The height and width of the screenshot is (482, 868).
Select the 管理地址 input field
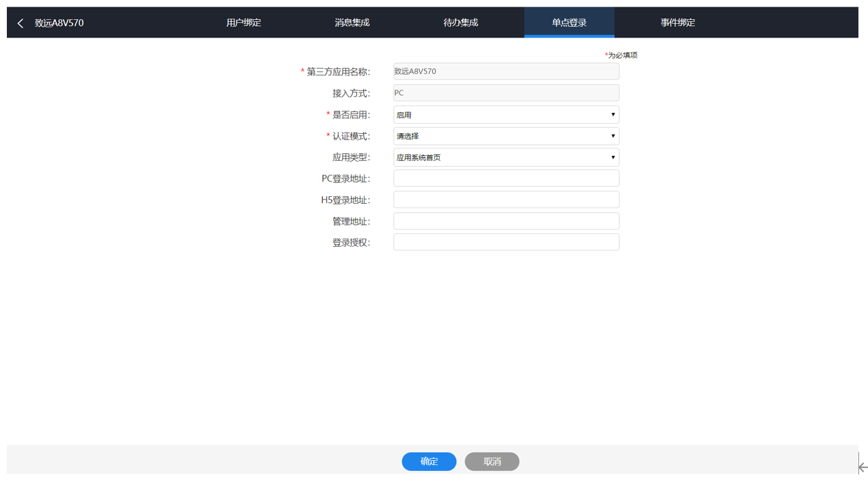(x=506, y=221)
